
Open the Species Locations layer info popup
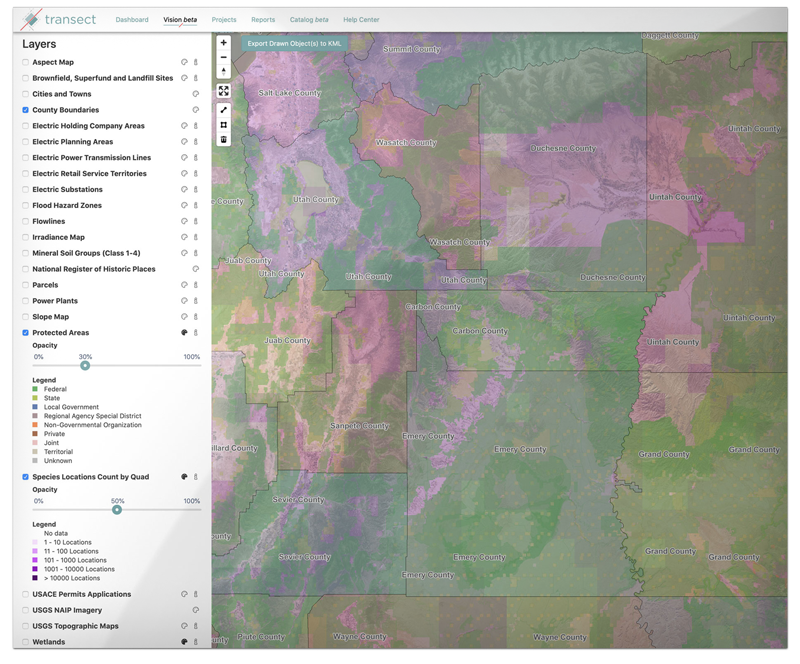[x=196, y=477]
